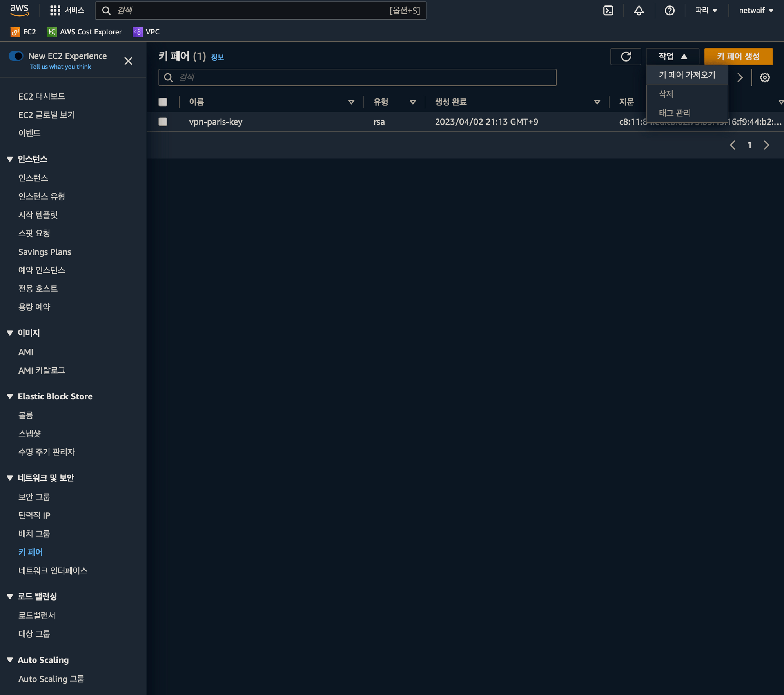Viewport: 784px width, 695px height.
Task: Click the AWS logo home icon
Action: coord(19,11)
